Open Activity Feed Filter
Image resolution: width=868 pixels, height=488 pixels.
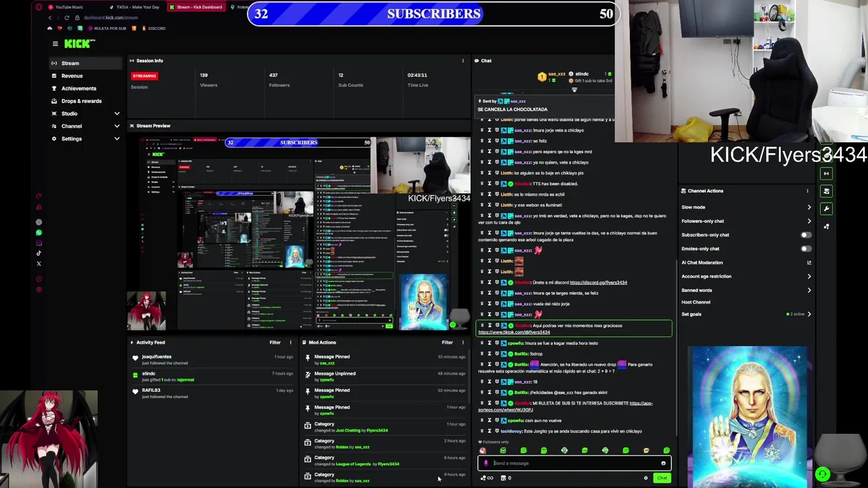(x=275, y=342)
